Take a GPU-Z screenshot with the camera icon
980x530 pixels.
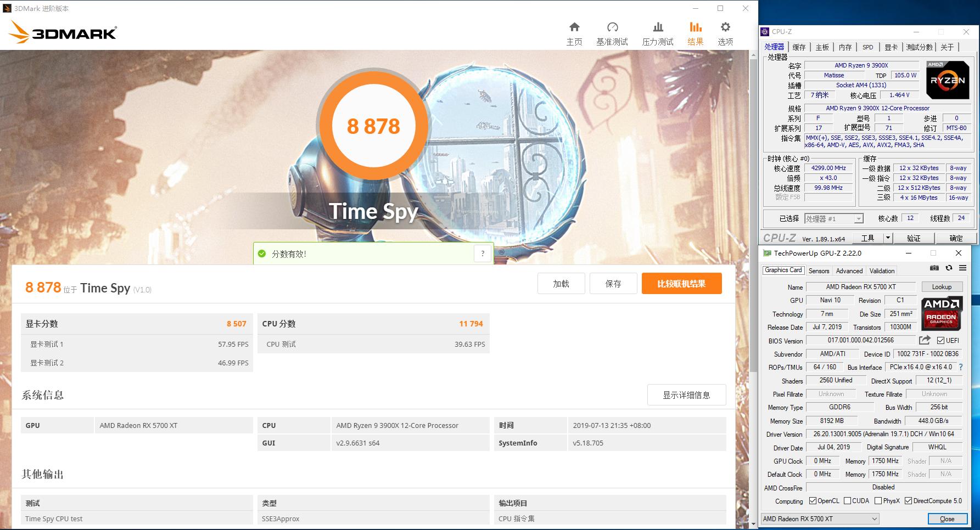935,268
